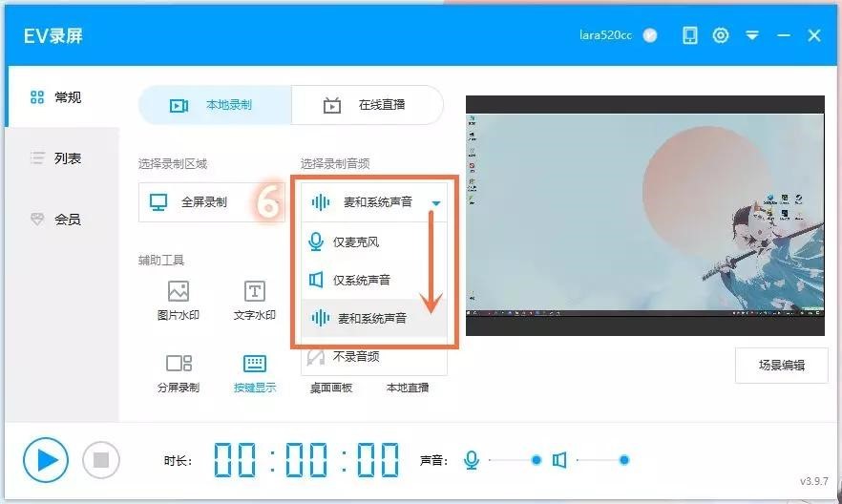This screenshot has height=504, width=842.
Task: Open the 图片水印 image watermark tool
Action: point(179,301)
